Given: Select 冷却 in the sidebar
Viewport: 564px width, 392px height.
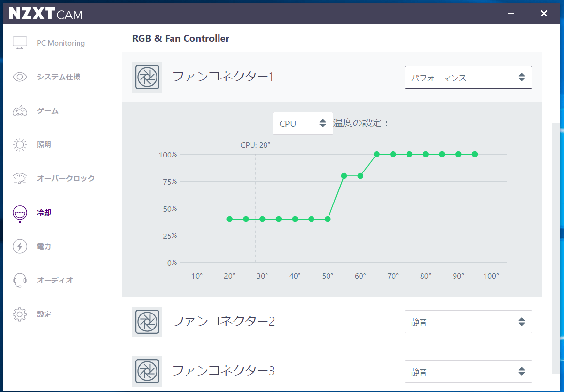Looking at the screenshot, I should 44,213.
